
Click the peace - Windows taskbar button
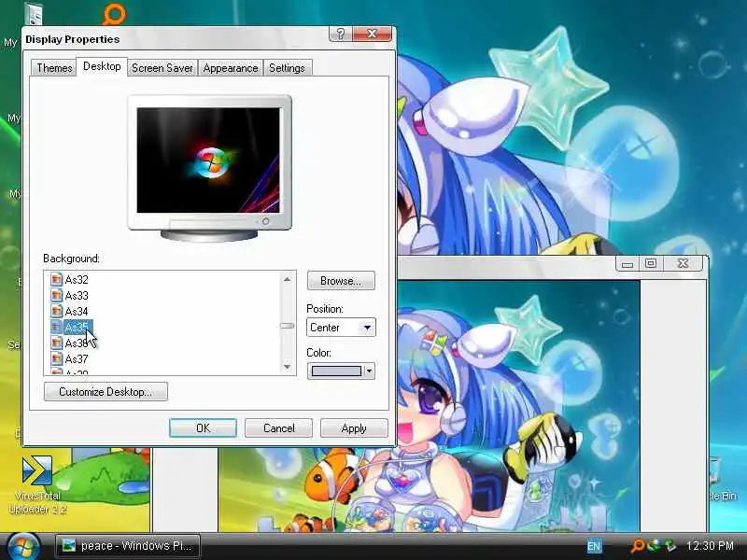(128, 546)
